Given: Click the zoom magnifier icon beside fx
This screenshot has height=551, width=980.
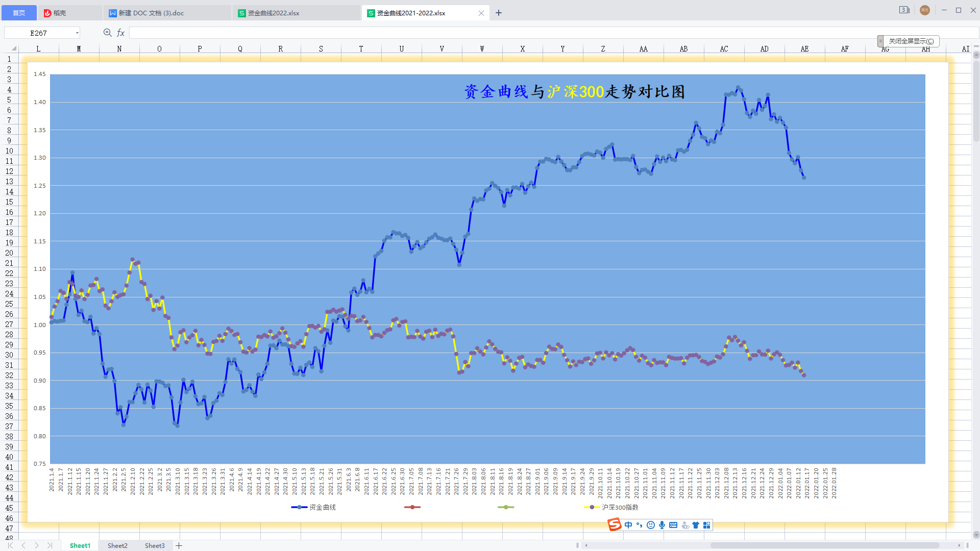Looking at the screenshot, I should 107,33.
